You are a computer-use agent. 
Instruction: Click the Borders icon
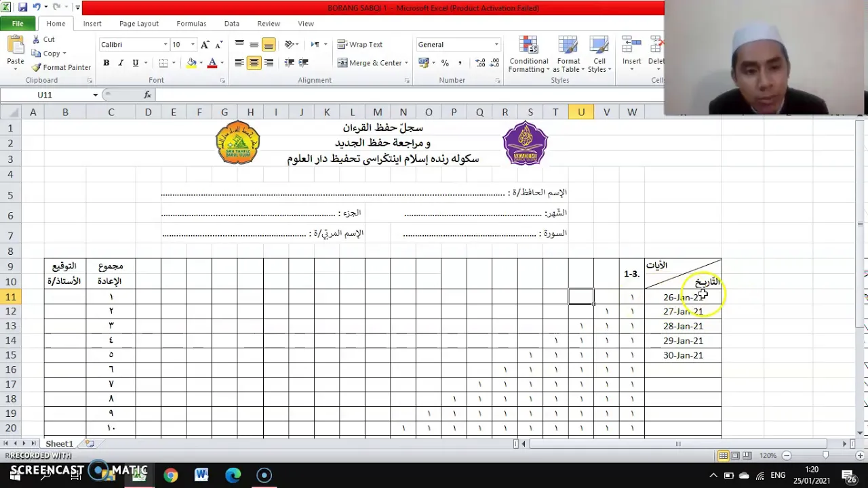pyautogui.click(x=163, y=63)
